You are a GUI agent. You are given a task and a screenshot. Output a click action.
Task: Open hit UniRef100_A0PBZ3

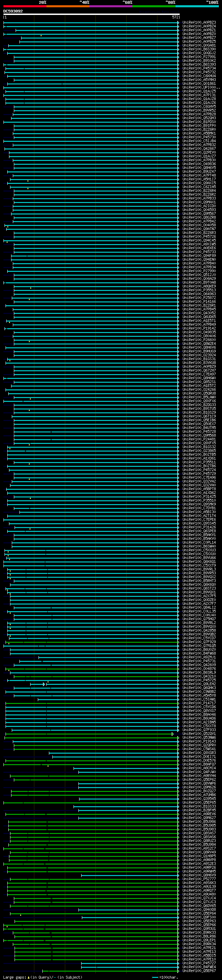coord(199,23)
